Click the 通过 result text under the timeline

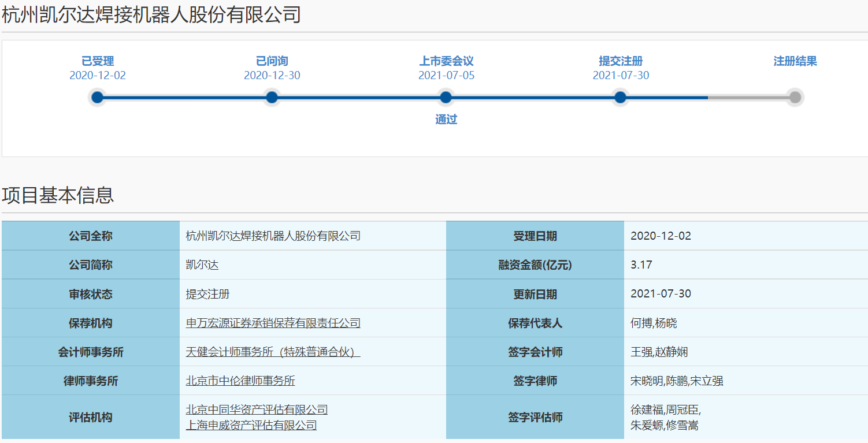point(446,120)
